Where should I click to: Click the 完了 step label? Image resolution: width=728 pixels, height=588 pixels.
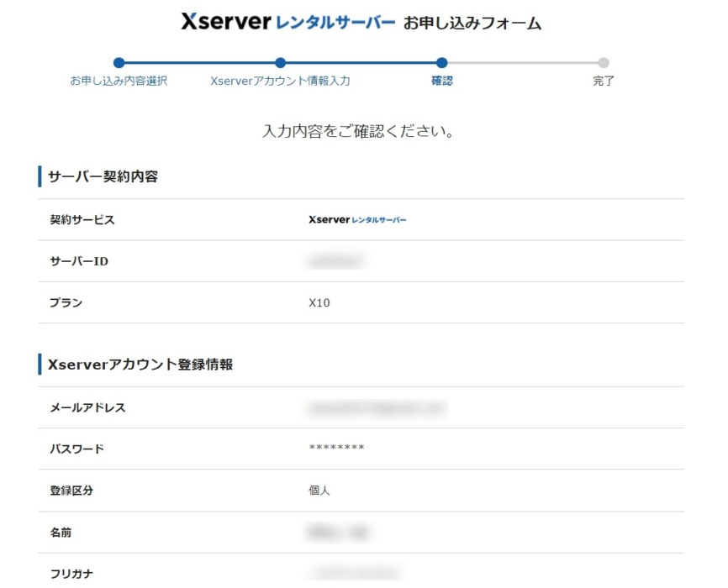pyautogui.click(x=604, y=81)
